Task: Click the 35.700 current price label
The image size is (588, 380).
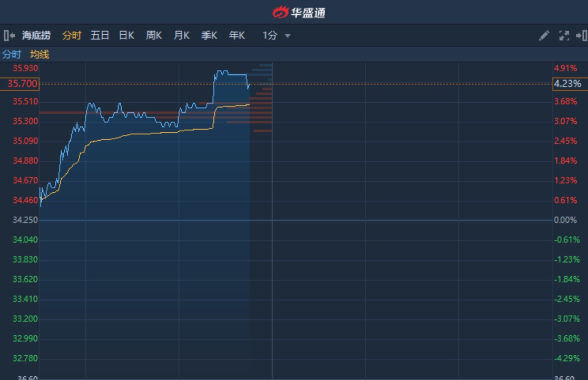Action: pos(19,84)
